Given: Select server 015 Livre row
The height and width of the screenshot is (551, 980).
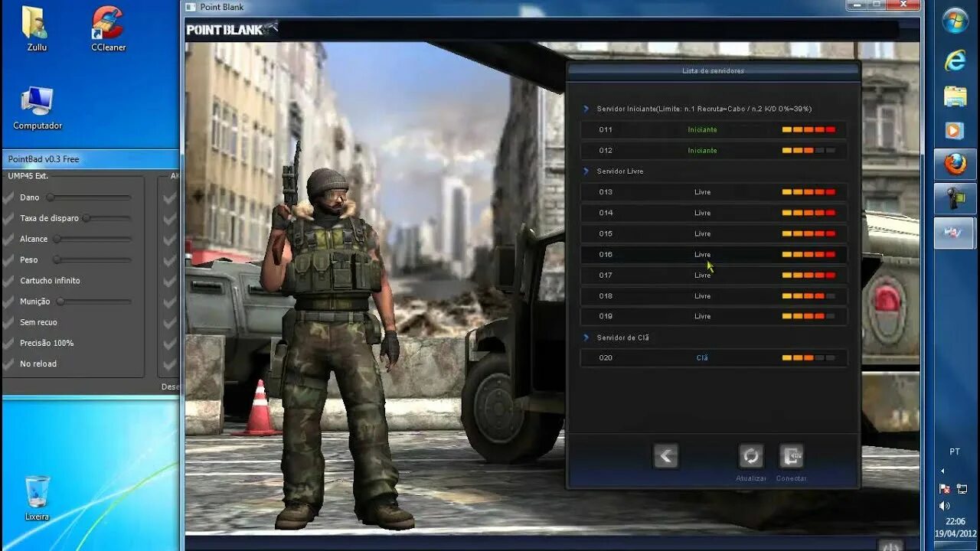Looking at the screenshot, I should (714, 233).
